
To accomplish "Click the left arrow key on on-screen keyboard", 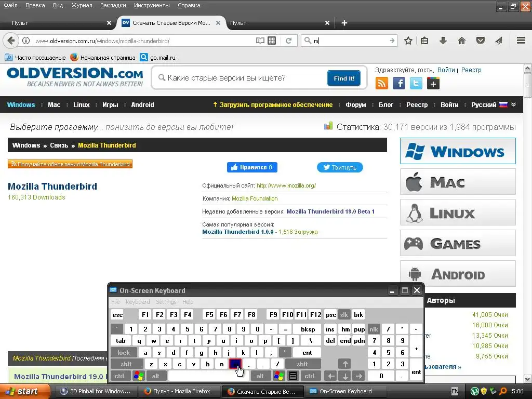I will pyautogui.click(x=331, y=376).
